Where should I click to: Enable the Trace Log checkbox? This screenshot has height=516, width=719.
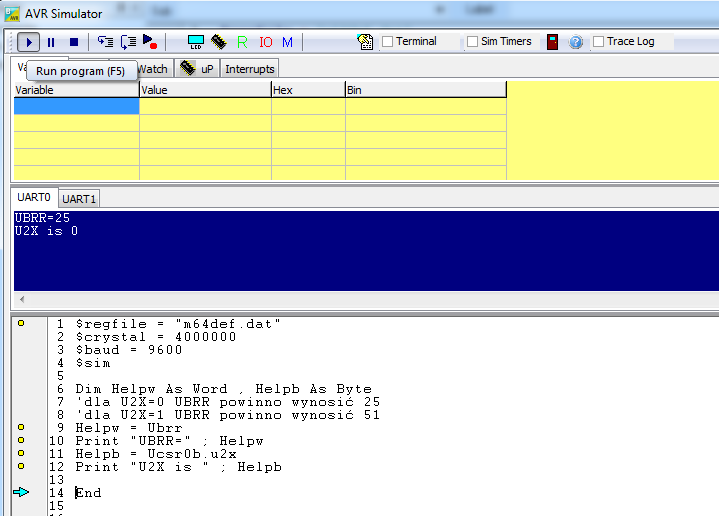tap(598, 41)
